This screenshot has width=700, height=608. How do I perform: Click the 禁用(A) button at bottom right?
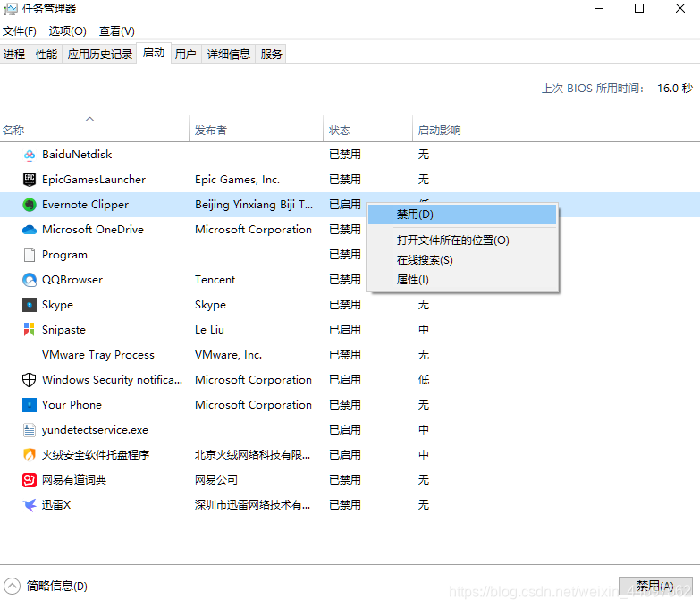(x=655, y=587)
